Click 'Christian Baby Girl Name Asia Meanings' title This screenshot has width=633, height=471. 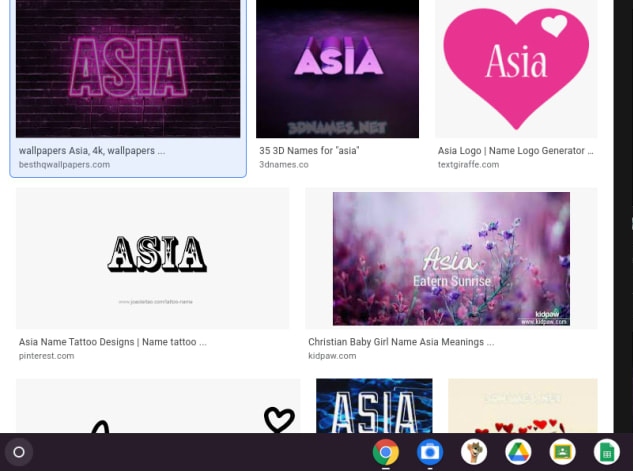[401, 342]
